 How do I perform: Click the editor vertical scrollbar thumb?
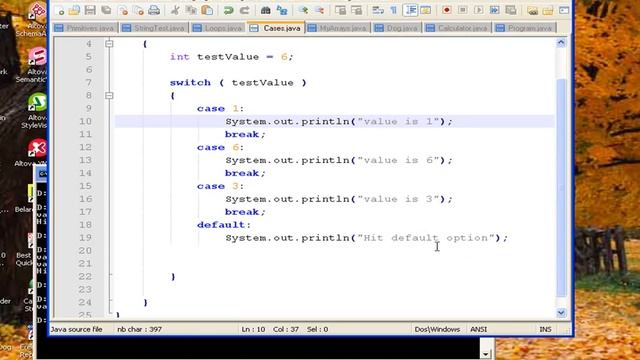point(561,188)
